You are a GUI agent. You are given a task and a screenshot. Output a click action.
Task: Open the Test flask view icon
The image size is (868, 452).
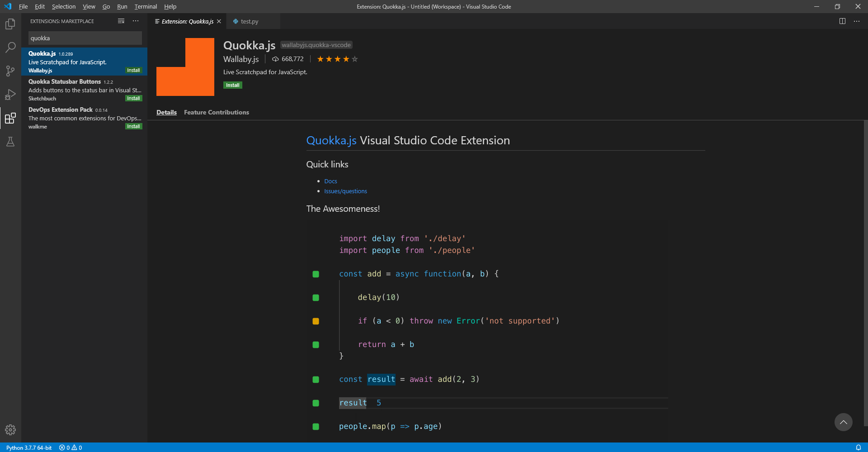click(x=10, y=142)
